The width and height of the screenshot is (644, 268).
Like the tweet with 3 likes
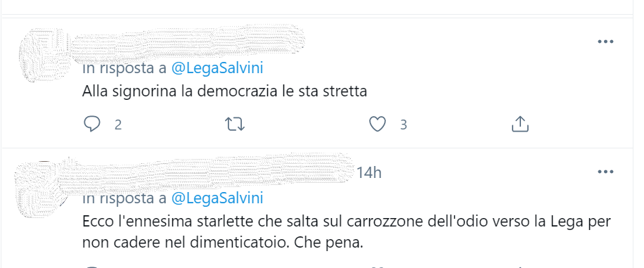[378, 124]
